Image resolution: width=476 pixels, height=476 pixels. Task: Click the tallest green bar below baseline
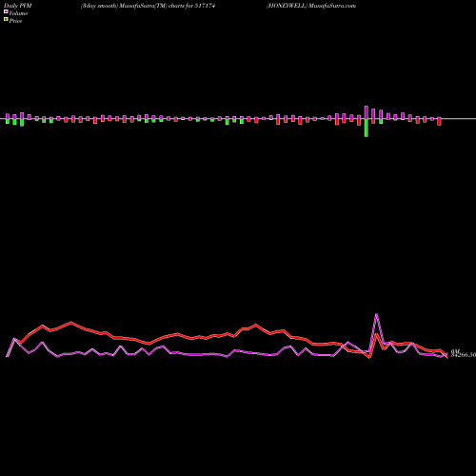(x=367, y=128)
